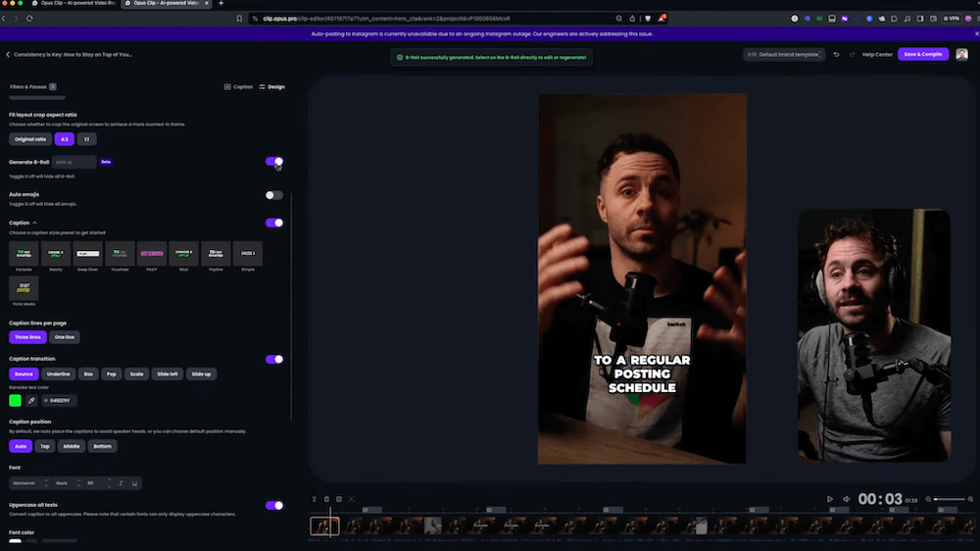Image resolution: width=980 pixels, height=551 pixels.
Task: Switch to first Opus Clip browser tab
Action: click(75, 3)
